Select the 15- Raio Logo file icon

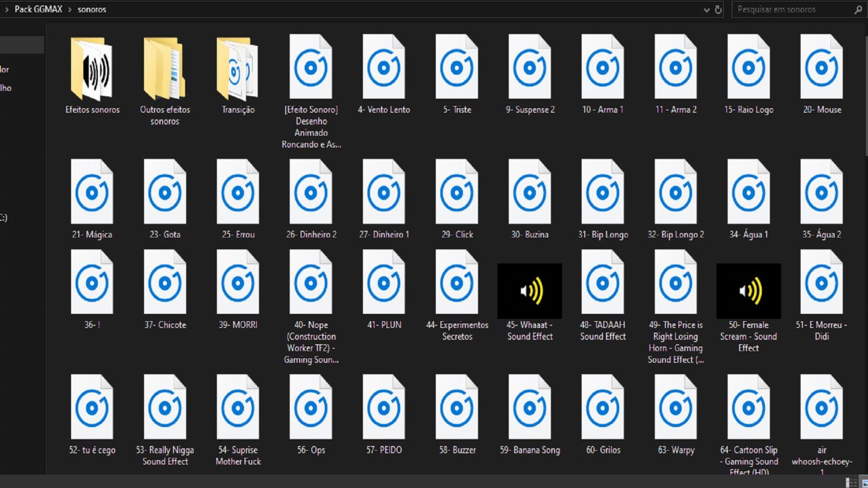point(748,66)
